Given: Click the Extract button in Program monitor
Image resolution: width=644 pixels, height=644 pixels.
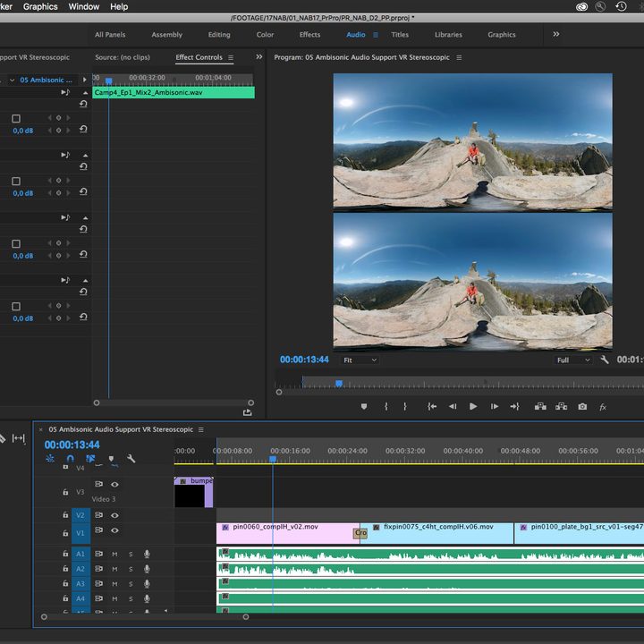Looking at the screenshot, I should pos(561,407).
